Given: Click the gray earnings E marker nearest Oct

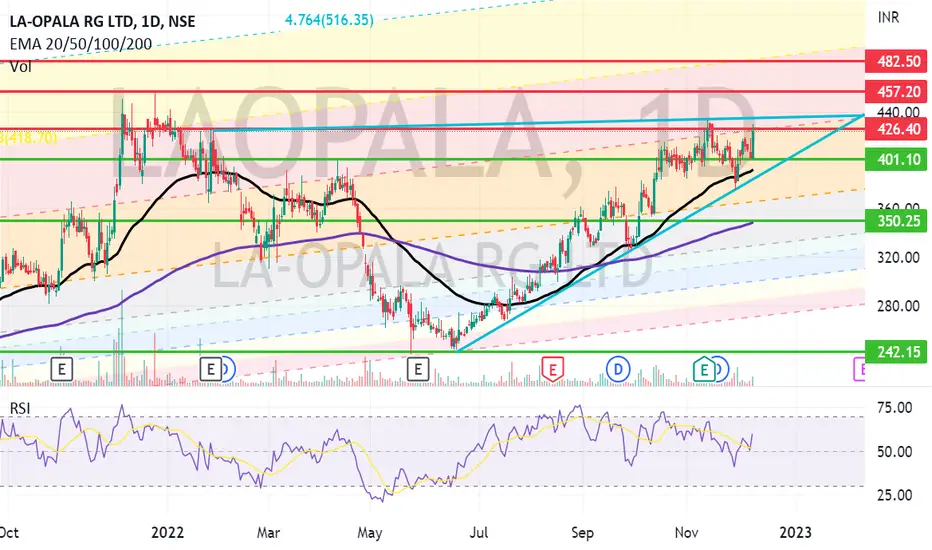Looking at the screenshot, I should (62, 369).
